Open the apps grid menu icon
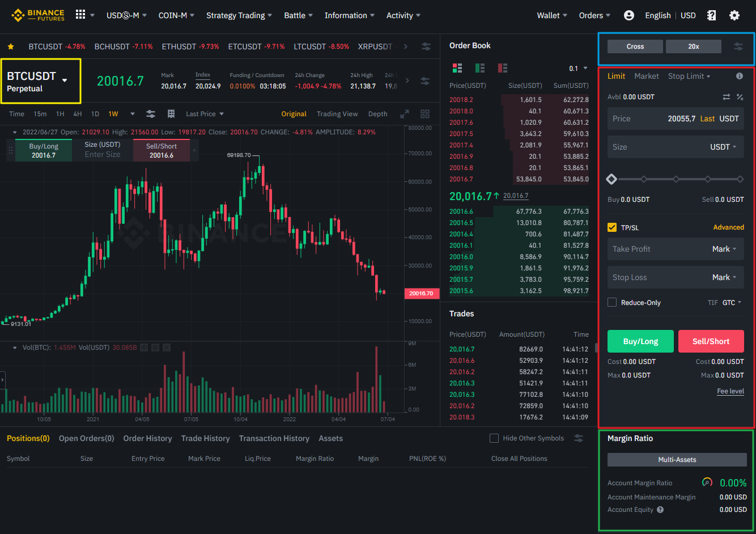Viewport: 756px width, 534px height. point(80,15)
